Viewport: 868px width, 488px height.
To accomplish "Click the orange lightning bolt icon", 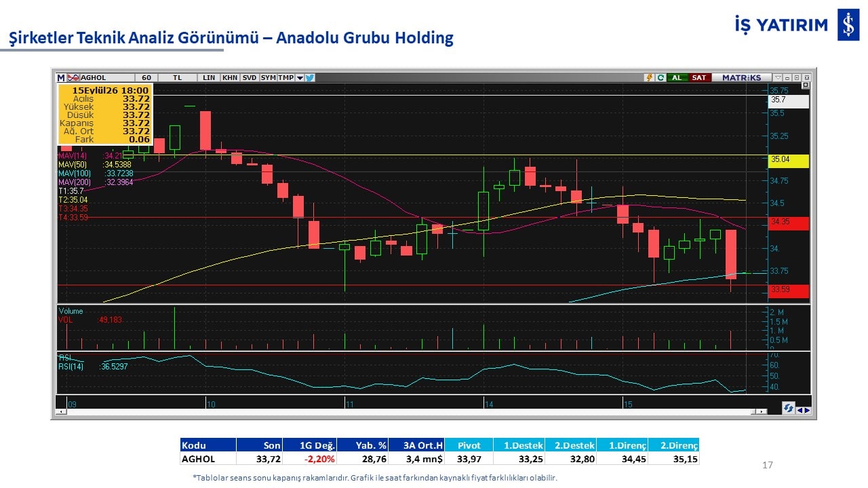I will [x=650, y=77].
